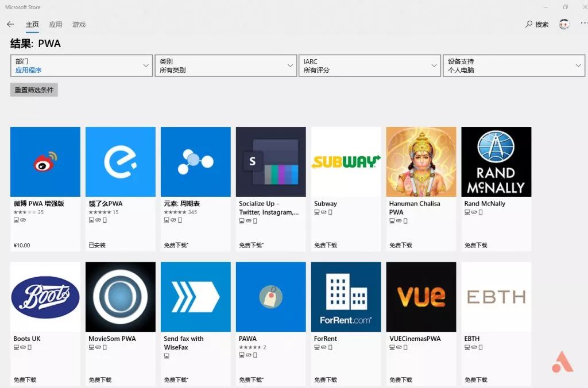
Task: Click the MovieSom PWA title text
Action: 112,339
